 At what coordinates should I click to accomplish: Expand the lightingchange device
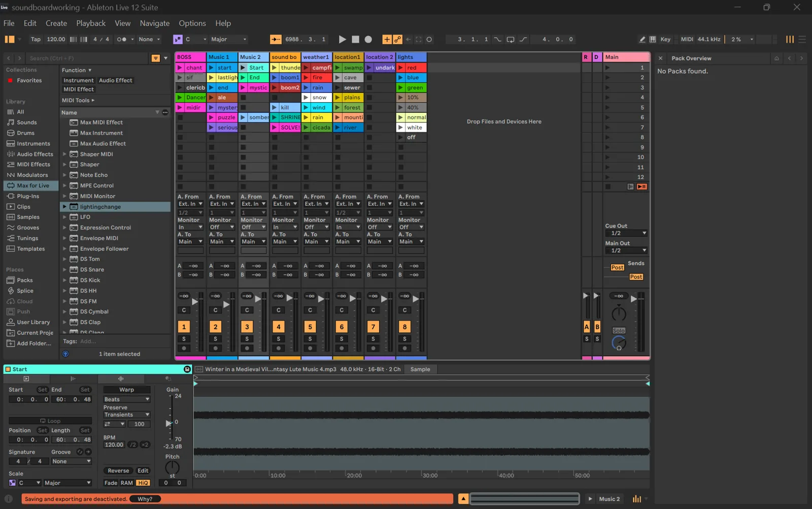tap(64, 207)
